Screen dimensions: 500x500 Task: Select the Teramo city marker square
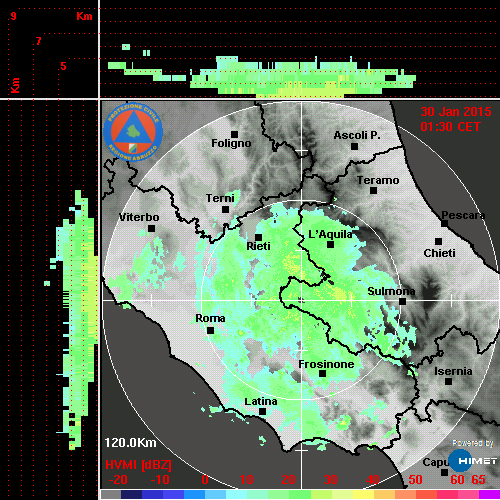(x=374, y=191)
